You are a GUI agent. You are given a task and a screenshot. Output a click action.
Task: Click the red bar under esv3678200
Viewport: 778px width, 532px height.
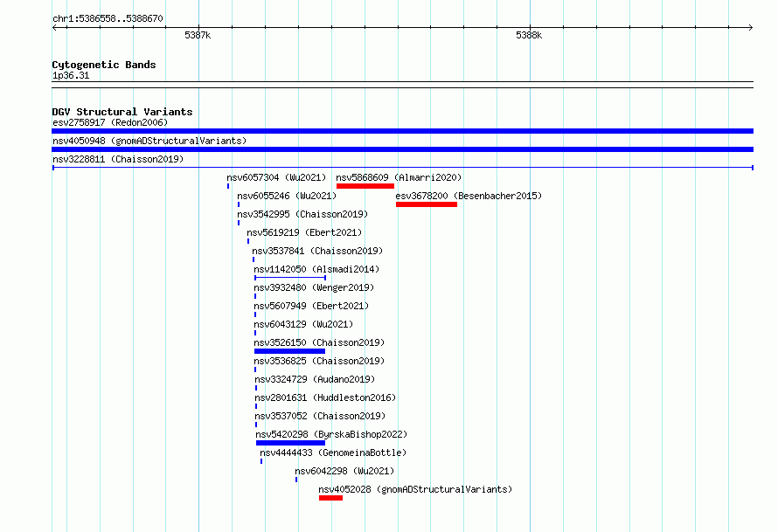427,204
